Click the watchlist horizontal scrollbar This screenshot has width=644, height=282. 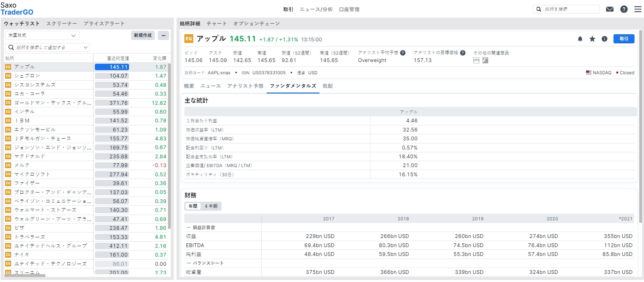[24, 276]
